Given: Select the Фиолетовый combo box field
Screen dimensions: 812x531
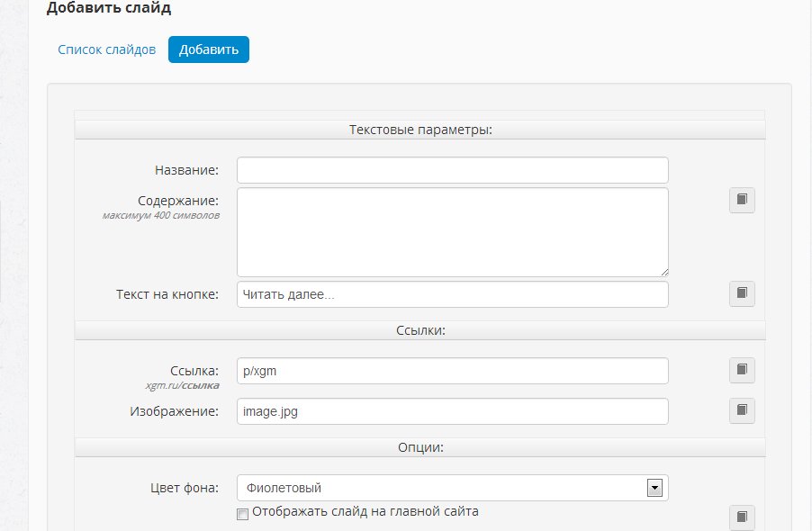Looking at the screenshot, I should [453, 488].
